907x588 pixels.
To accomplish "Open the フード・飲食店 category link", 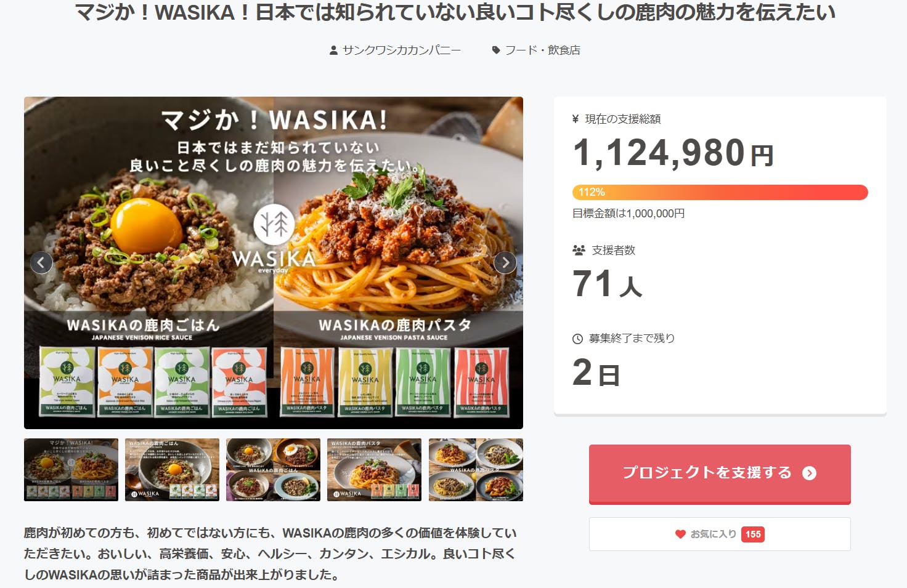I will click(542, 50).
